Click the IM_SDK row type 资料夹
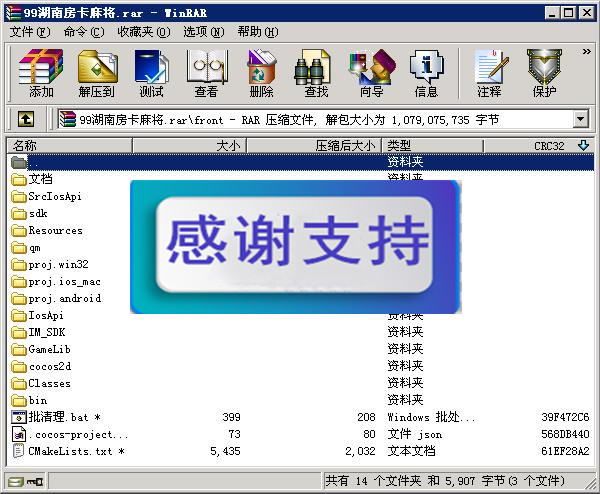 click(405, 332)
